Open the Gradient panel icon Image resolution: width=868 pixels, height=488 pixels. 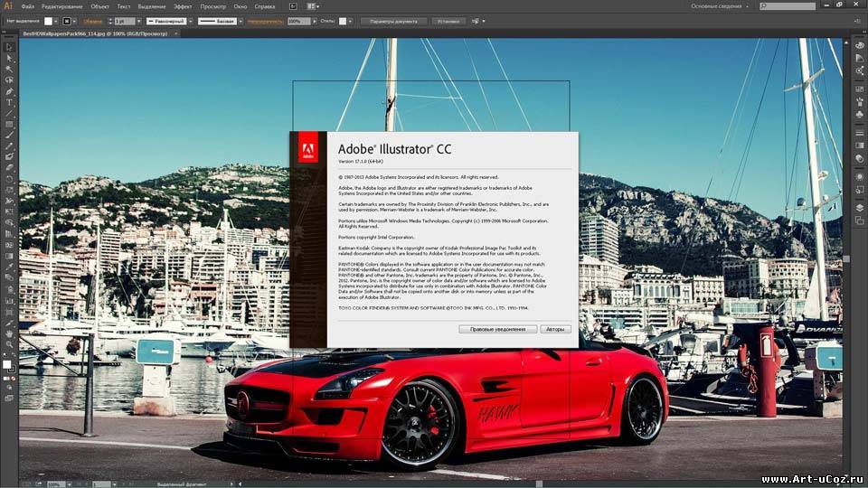[x=859, y=145]
